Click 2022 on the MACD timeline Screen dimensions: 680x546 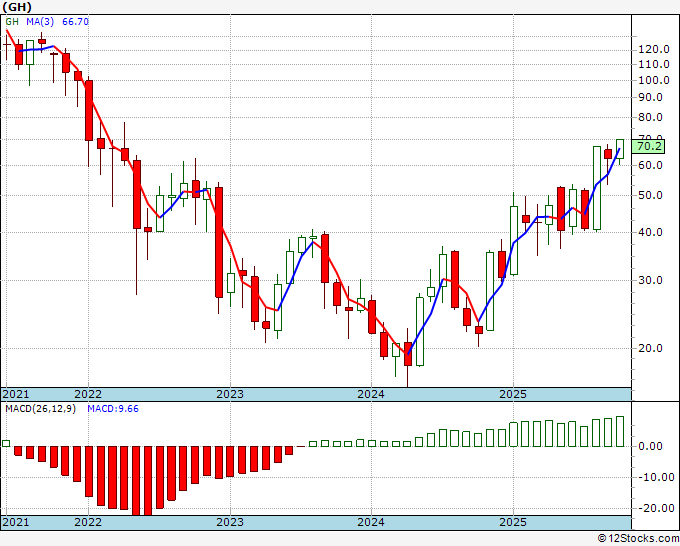[x=88, y=522]
